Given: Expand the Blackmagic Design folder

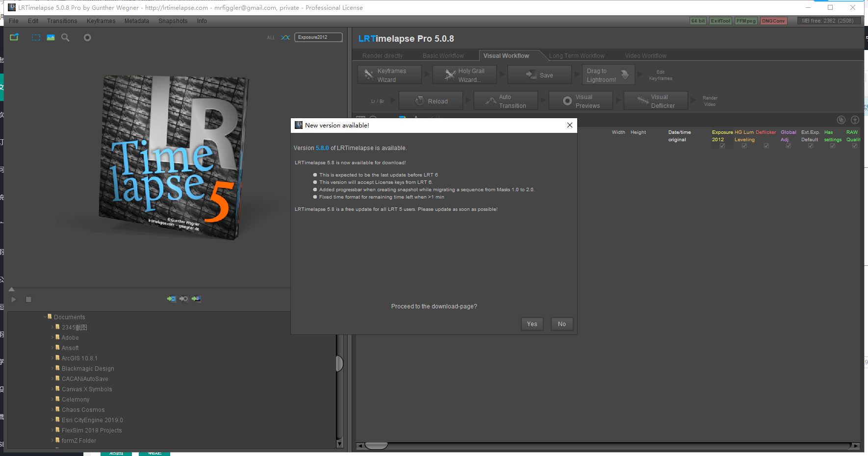Looking at the screenshot, I should pyautogui.click(x=52, y=368).
